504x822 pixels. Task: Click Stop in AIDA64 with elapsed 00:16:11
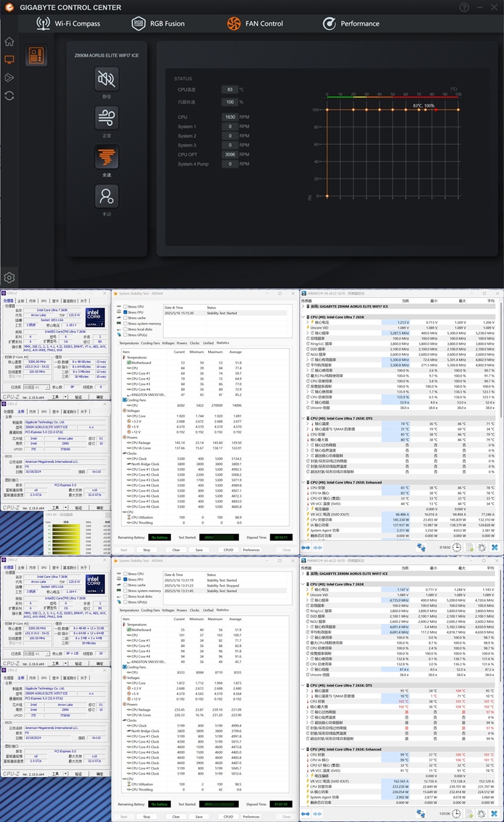[147, 550]
